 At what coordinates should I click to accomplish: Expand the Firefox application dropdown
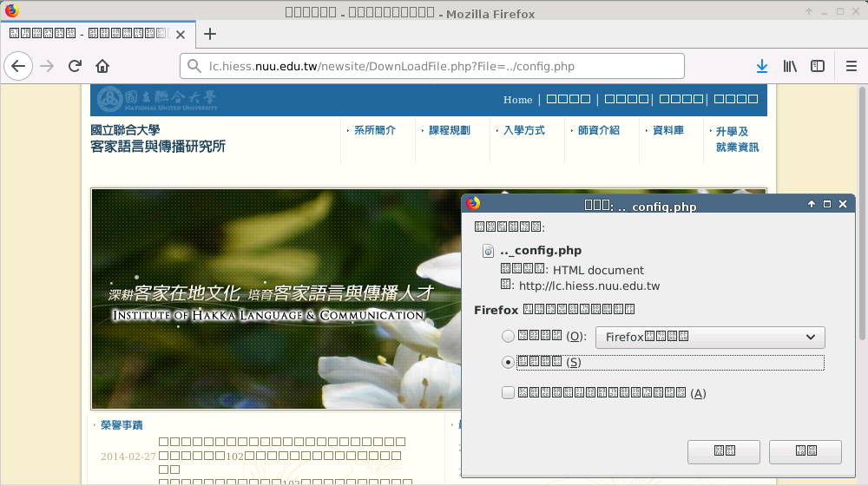pos(710,337)
